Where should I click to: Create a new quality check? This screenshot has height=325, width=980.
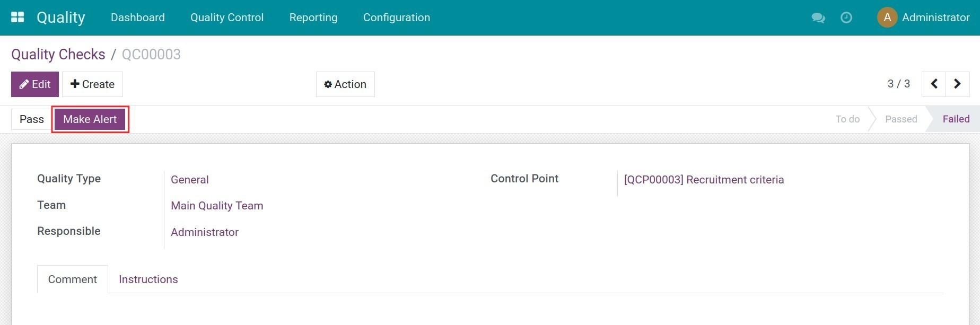click(x=92, y=84)
